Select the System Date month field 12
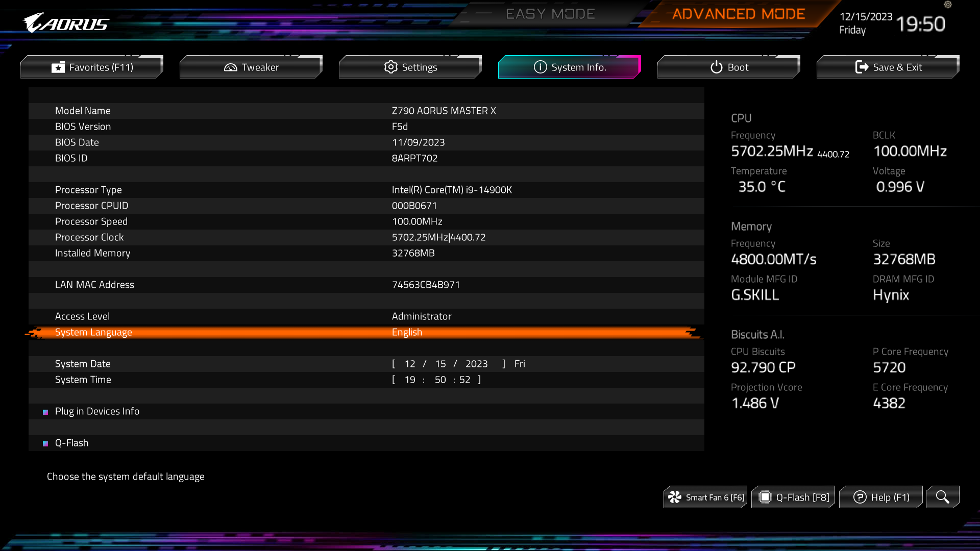This screenshot has height=551, width=980. point(410,364)
